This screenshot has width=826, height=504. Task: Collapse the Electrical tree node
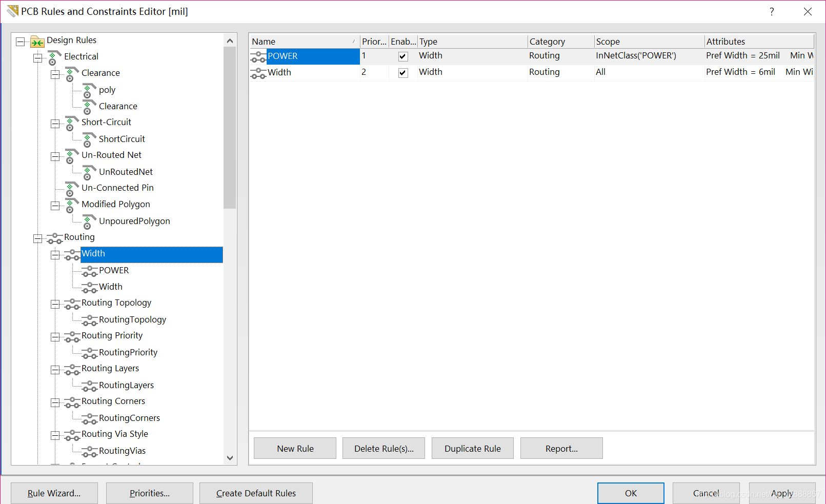click(x=38, y=58)
